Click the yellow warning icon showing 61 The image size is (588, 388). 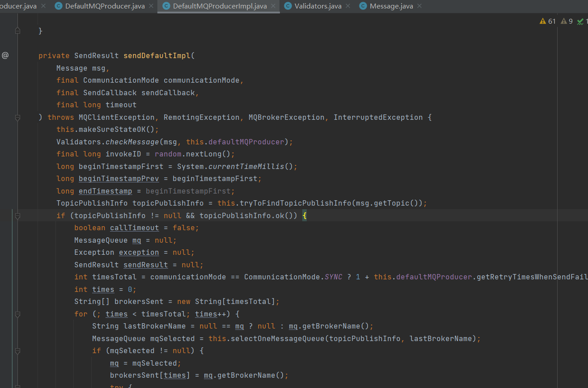(543, 21)
